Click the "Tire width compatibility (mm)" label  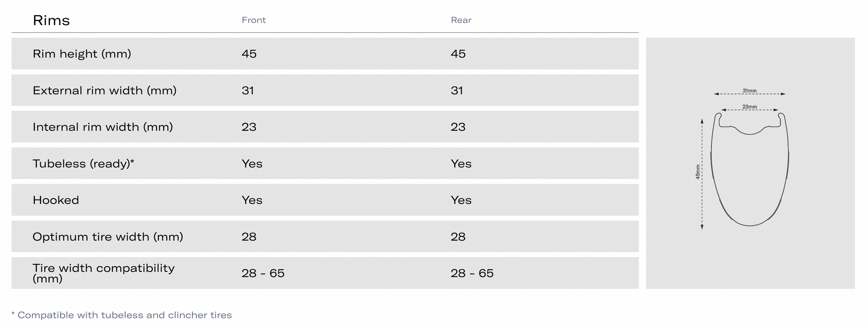tap(103, 273)
